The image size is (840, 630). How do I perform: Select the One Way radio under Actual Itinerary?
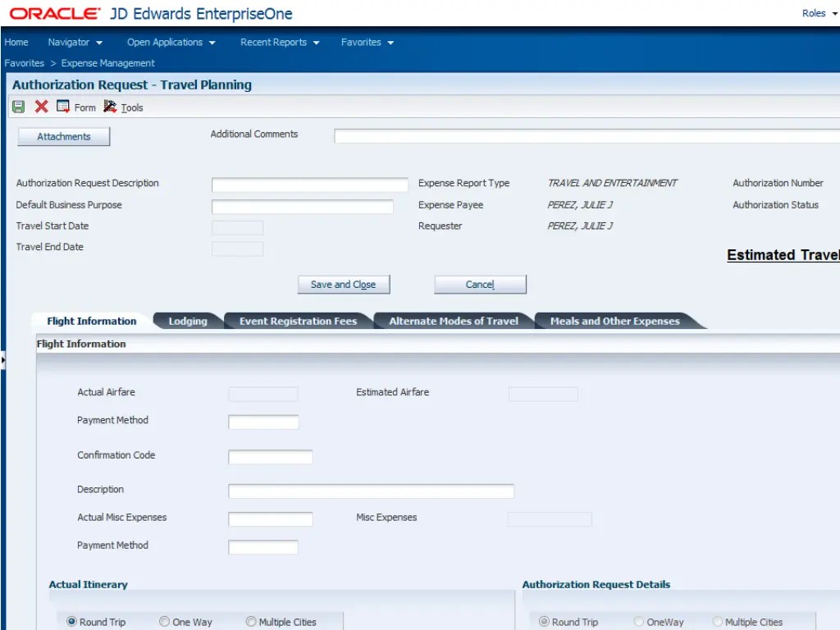pos(164,622)
